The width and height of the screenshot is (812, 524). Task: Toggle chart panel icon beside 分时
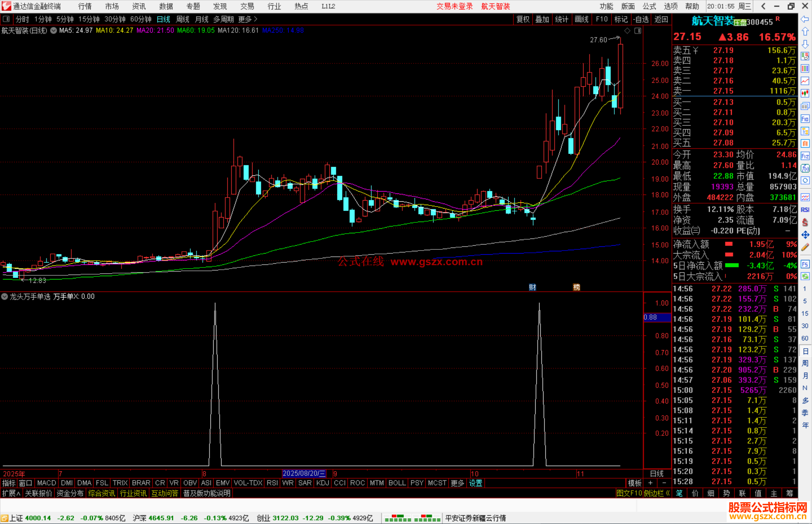[6, 19]
